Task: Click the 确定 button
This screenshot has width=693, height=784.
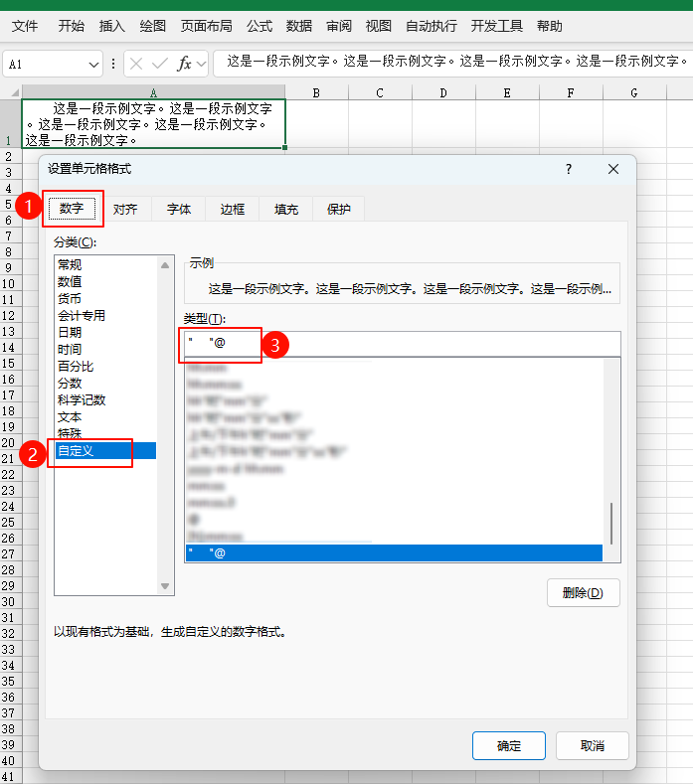Action: [x=508, y=745]
